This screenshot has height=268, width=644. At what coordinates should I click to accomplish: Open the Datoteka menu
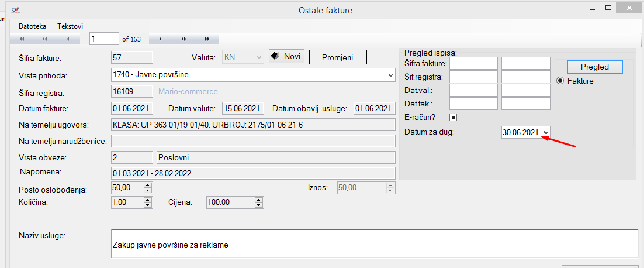point(32,26)
